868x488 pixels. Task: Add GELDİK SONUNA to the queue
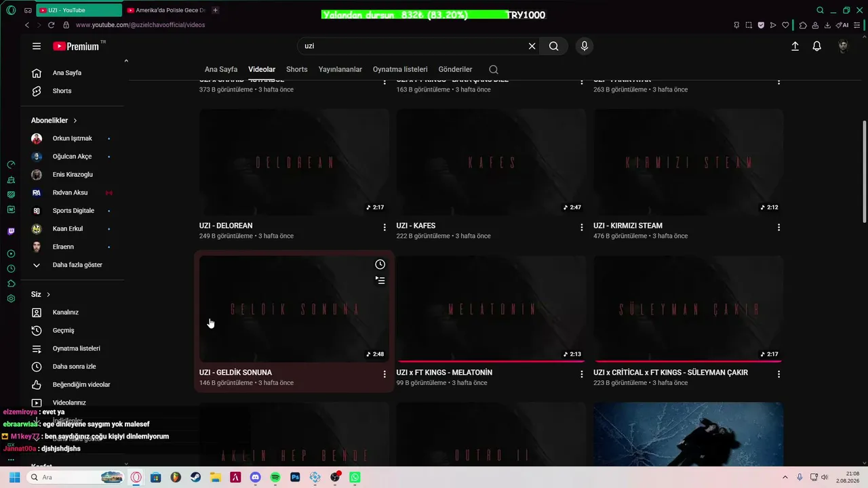click(x=380, y=280)
